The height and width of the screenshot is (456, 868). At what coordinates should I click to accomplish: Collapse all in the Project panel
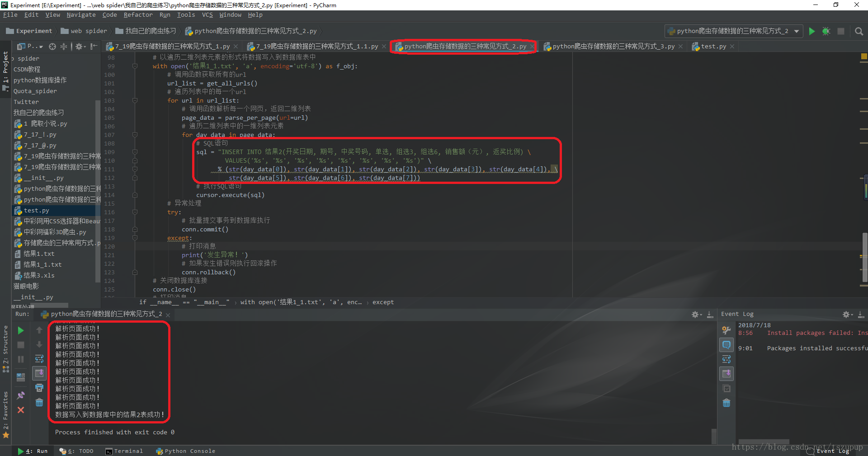coord(64,47)
